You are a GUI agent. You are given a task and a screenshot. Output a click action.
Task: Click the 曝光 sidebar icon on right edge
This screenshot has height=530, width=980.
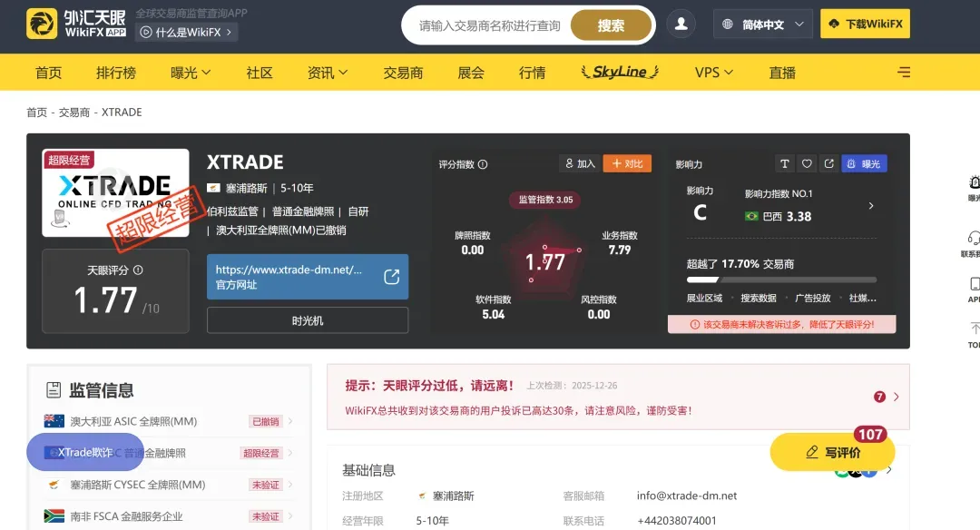(x=975, y=182)
